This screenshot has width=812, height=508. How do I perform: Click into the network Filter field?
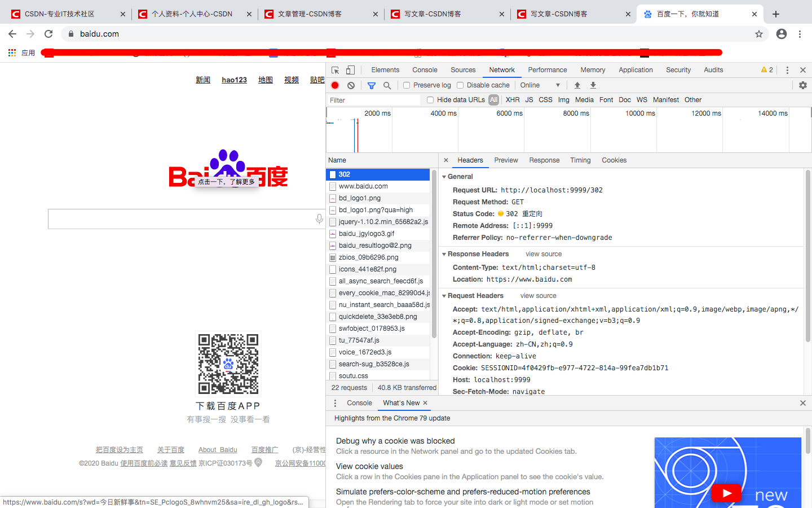[373, 100]
